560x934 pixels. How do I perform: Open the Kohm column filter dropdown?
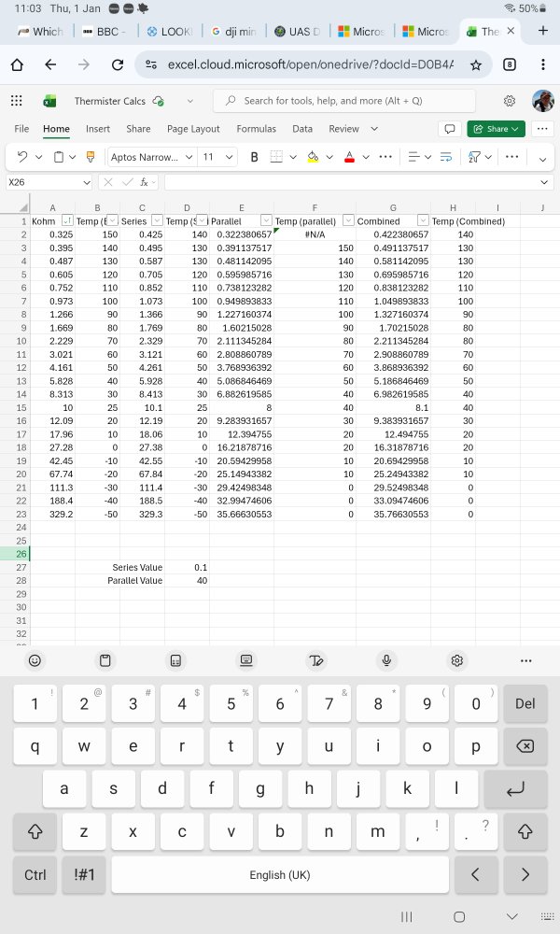[67, 221]
